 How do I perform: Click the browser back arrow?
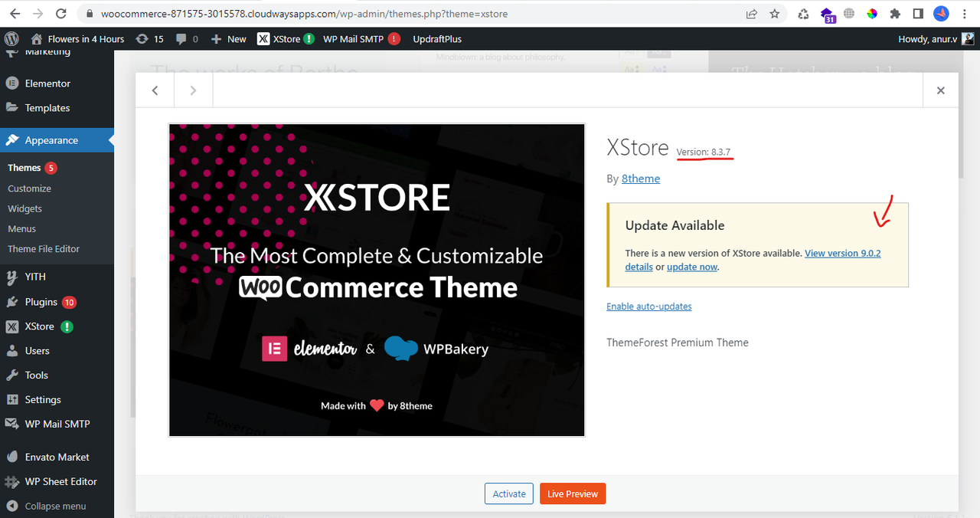(15, 14)
